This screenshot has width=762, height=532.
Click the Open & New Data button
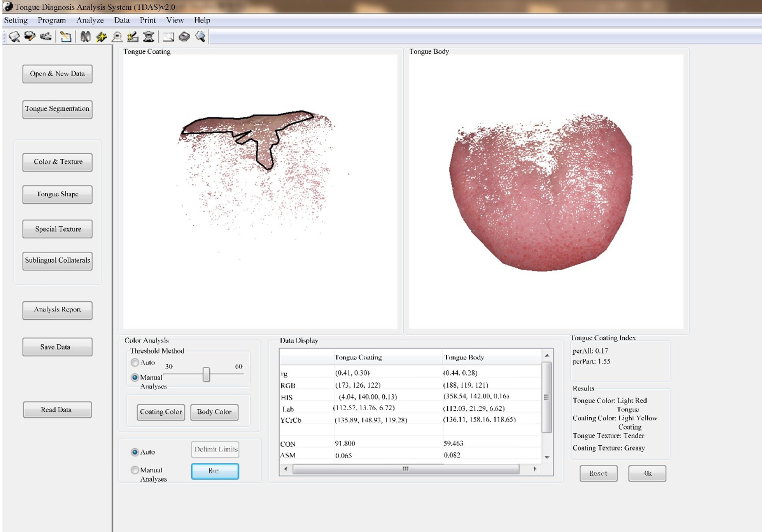click(x=57, y=74)
